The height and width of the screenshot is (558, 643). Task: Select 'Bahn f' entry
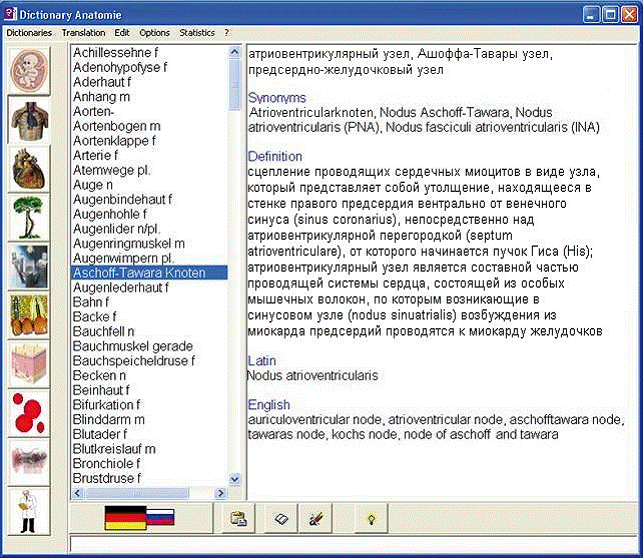(91, 302)
